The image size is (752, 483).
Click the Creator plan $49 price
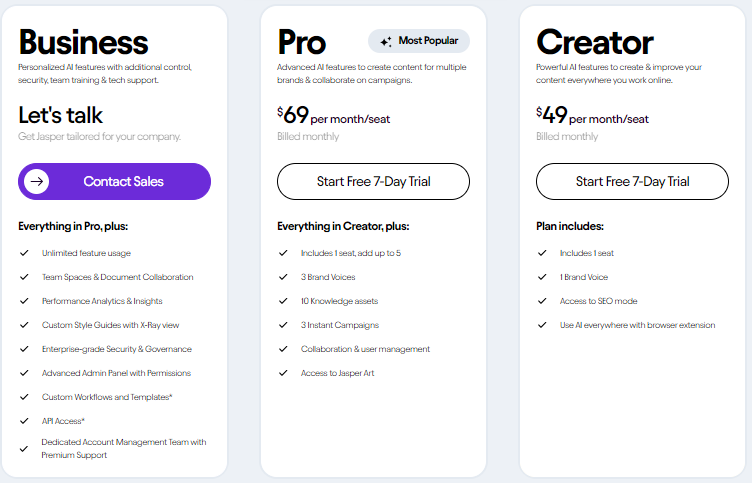pos(555,116)
